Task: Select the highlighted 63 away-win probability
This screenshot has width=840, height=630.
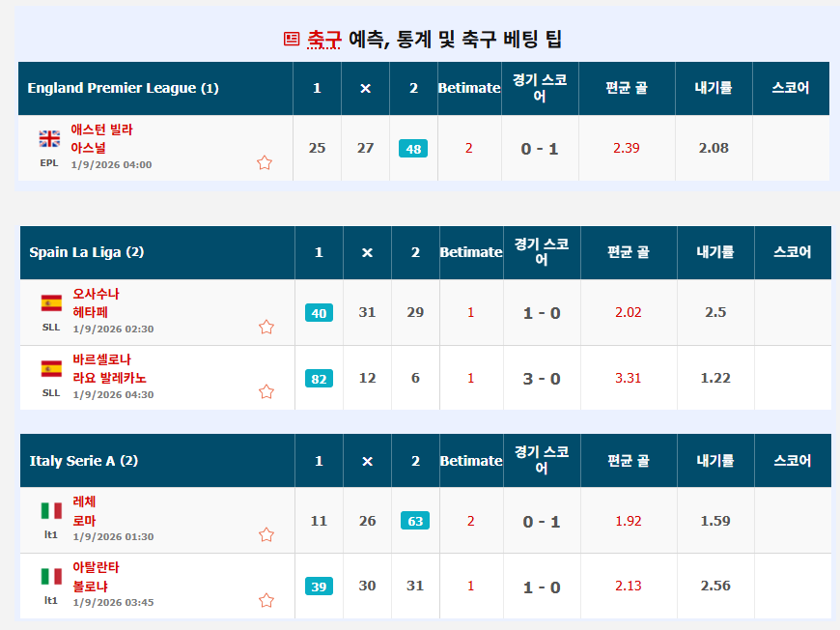Action: point(415,521)
